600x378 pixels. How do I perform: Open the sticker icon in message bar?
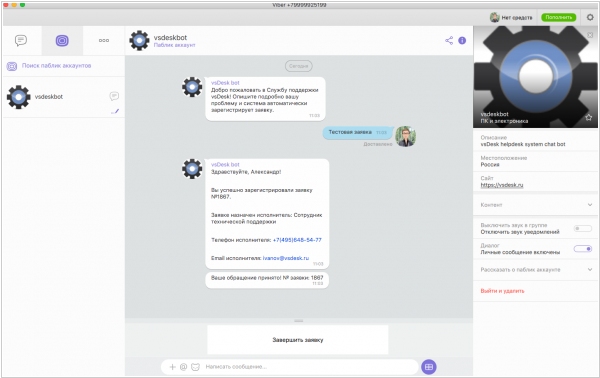(x=196, y=367)
